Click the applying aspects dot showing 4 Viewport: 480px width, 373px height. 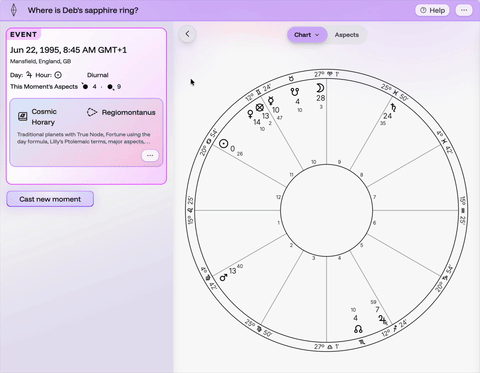(85, 87)
